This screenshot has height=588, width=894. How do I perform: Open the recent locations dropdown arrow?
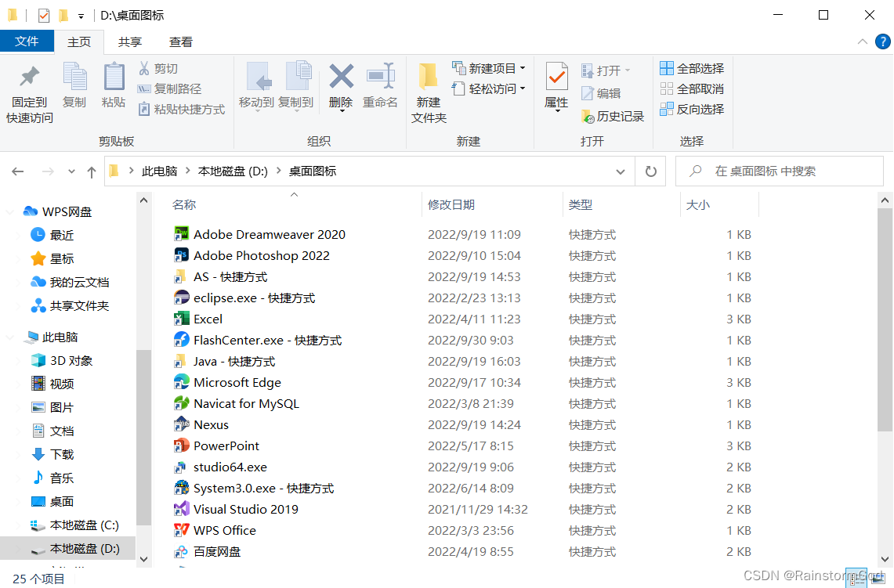click(71, 171)
